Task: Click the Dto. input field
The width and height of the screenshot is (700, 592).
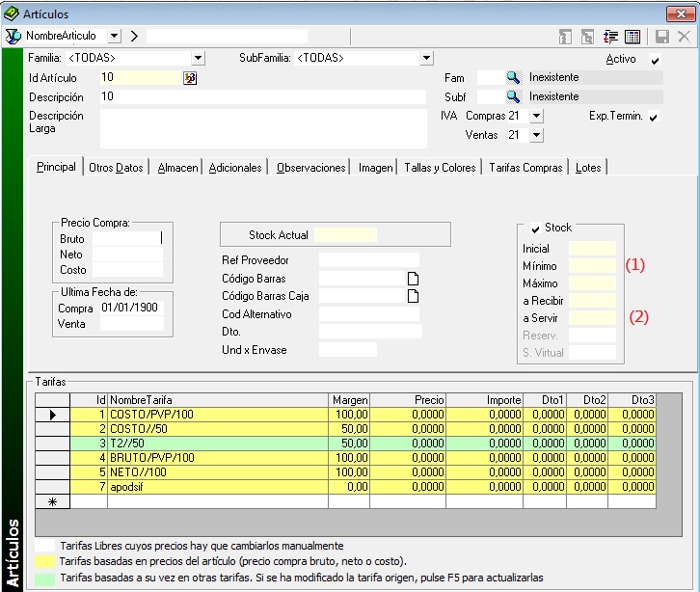Action: pyautogui.click(x=370, y=332)
